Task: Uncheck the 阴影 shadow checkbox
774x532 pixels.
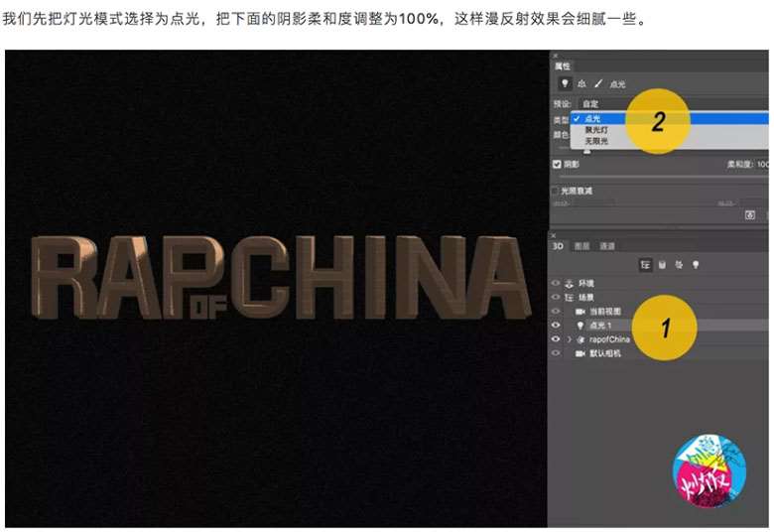Action: tap(557, 164)
